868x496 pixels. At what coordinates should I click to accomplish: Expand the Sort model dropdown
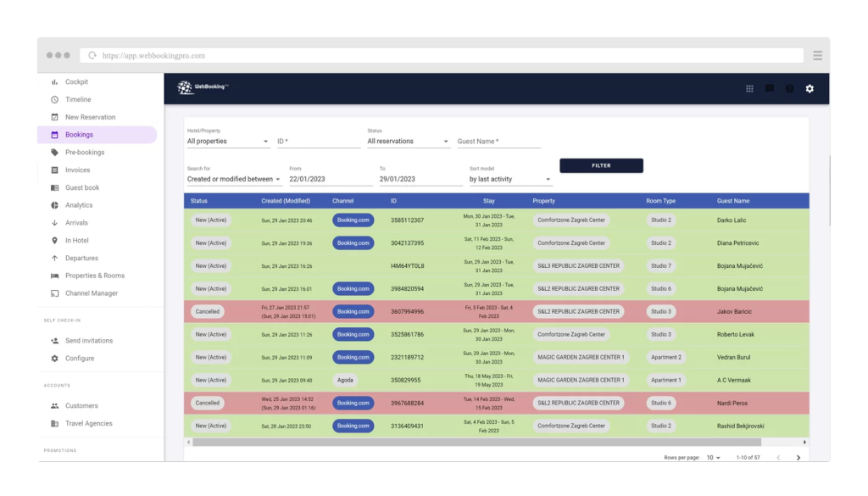tap(510, 180)
